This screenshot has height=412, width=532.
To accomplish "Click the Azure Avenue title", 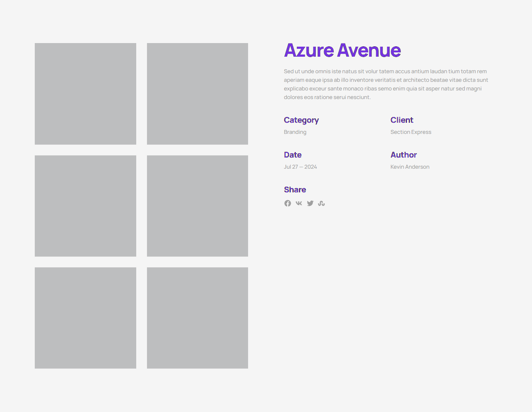I will click(342, 50).
